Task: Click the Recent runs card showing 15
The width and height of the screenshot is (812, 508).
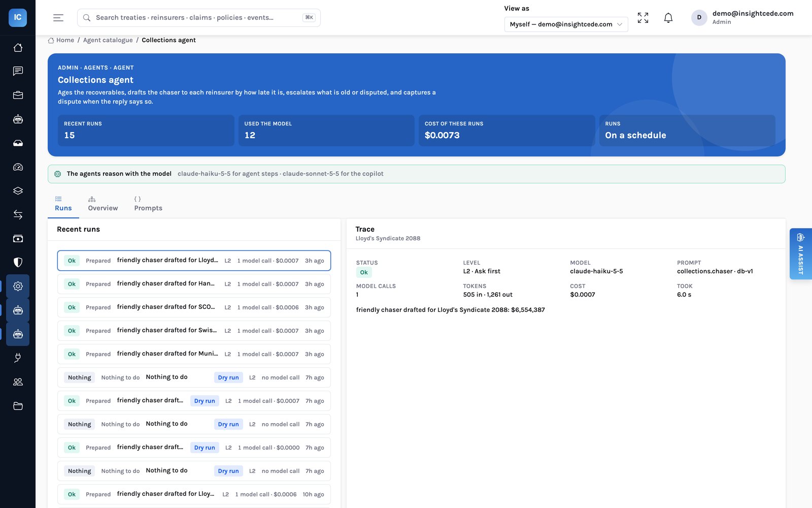Action: (146, 131)
